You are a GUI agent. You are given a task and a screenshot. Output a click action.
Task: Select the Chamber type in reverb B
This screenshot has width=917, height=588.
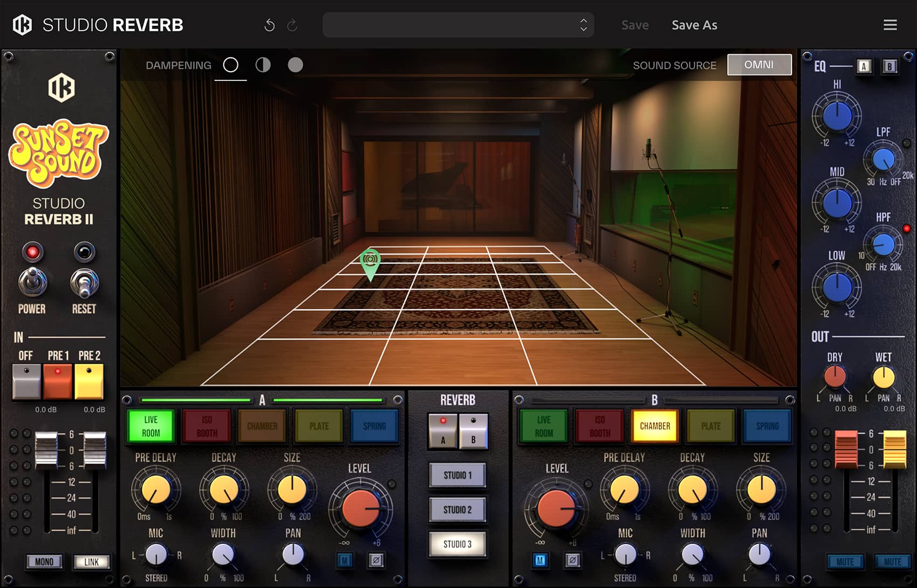coord(654,426)
